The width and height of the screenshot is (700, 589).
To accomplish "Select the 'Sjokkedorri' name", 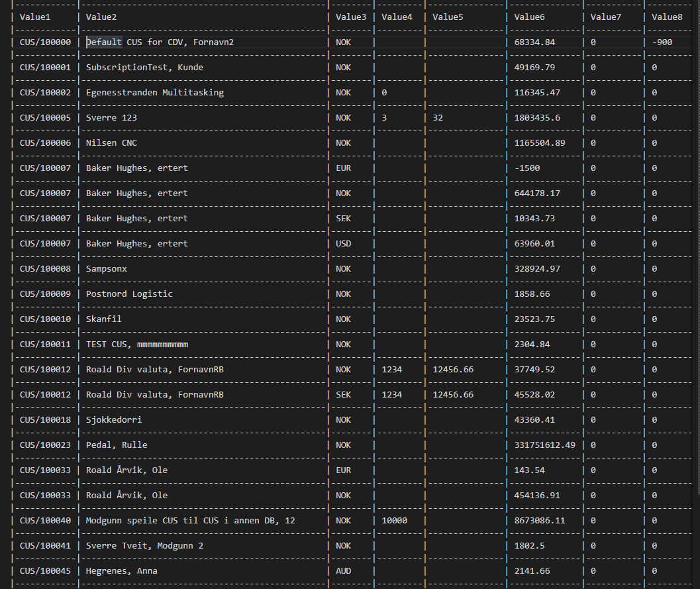I will (x=114, y=420).
